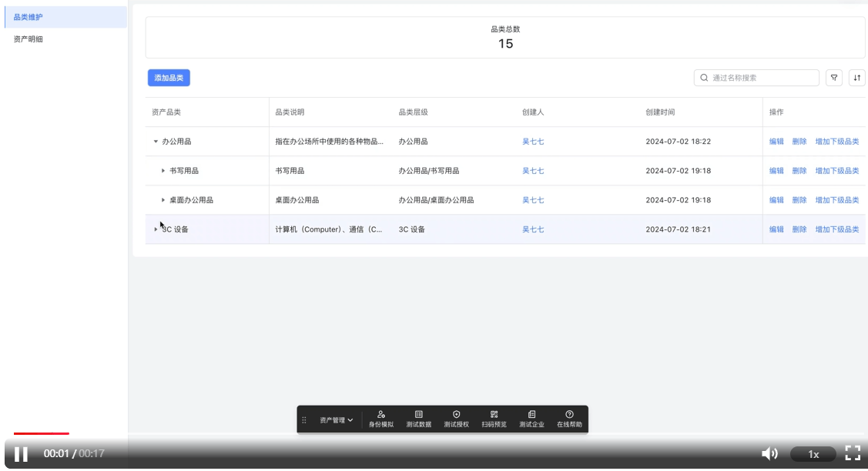Screen dimensions: 868x471
Task: Click 办公用品/桌面办公用品 hierarchy cell
Action: [x=436, y=200]
